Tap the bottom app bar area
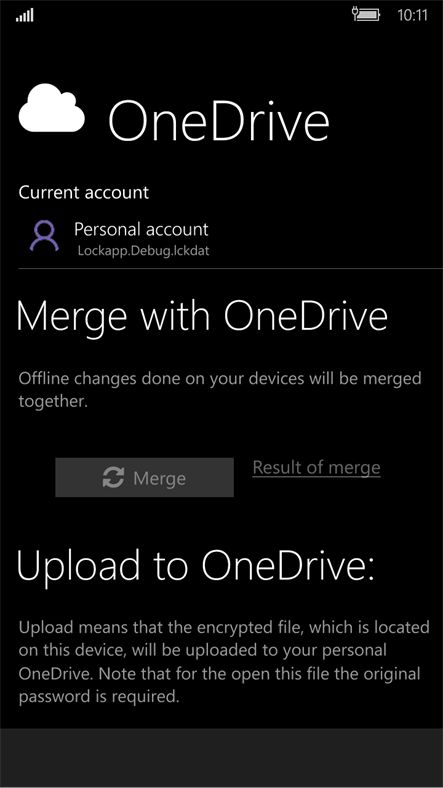This screenshot has height=788, width=443. click(x=222, y=758)
